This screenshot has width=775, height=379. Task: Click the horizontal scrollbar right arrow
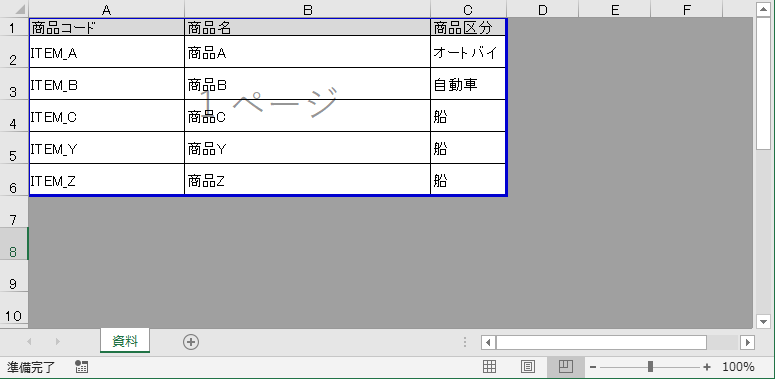748,342
